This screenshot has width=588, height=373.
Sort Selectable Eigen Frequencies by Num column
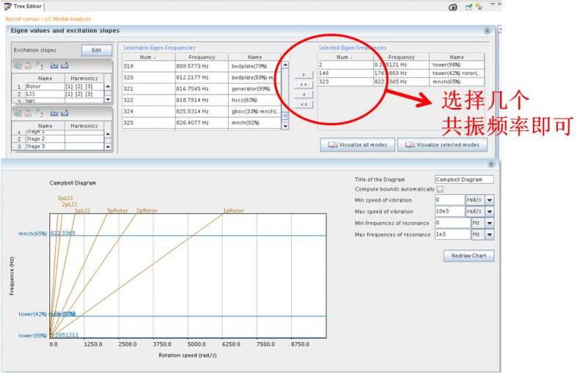tap(149, 57)
